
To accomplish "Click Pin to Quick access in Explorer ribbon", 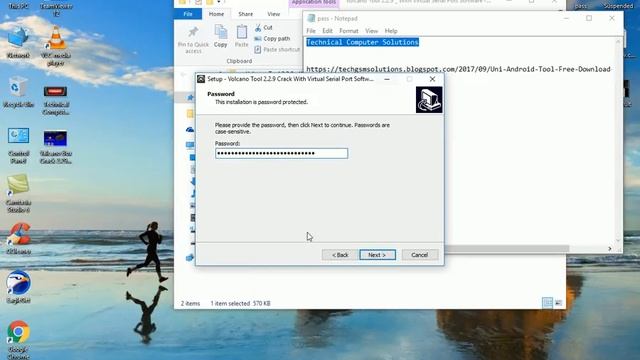I will (193, 40).
